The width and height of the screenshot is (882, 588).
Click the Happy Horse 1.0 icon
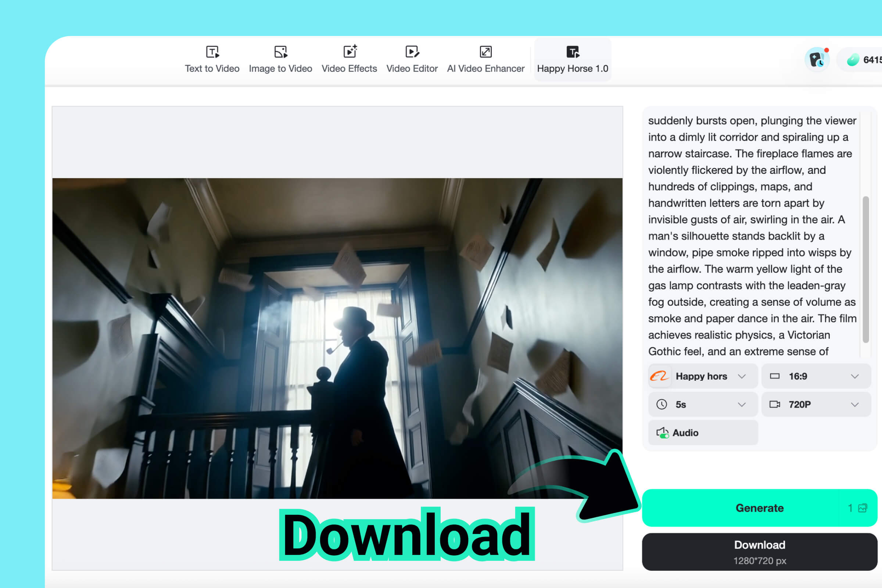tap(573, 51)
